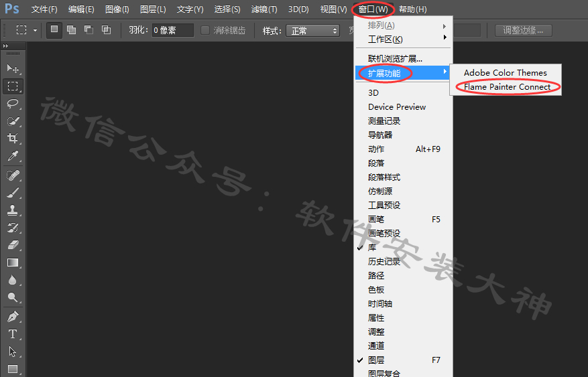Show the Device Preview panel
Image resolution: width=588 pixels, height=377 pixels.
tap(403, 107)
